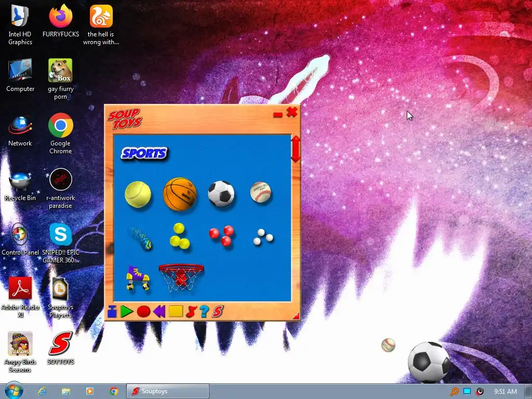Click the yellow stop square

pyautogui.click(x=176, y=312)
